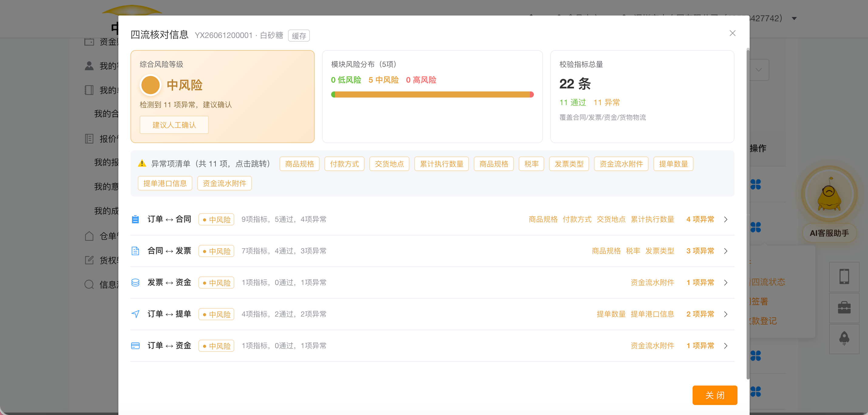Click 中风险 badge in 订单↔提单 row
The height and width of the screenshot is (415, 868).
216,314
